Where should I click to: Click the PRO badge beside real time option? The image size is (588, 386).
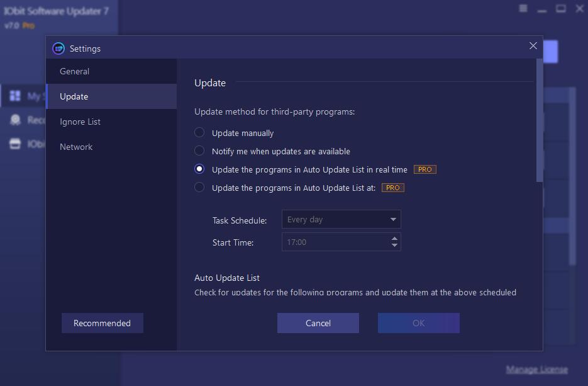[x=425, y=169]
